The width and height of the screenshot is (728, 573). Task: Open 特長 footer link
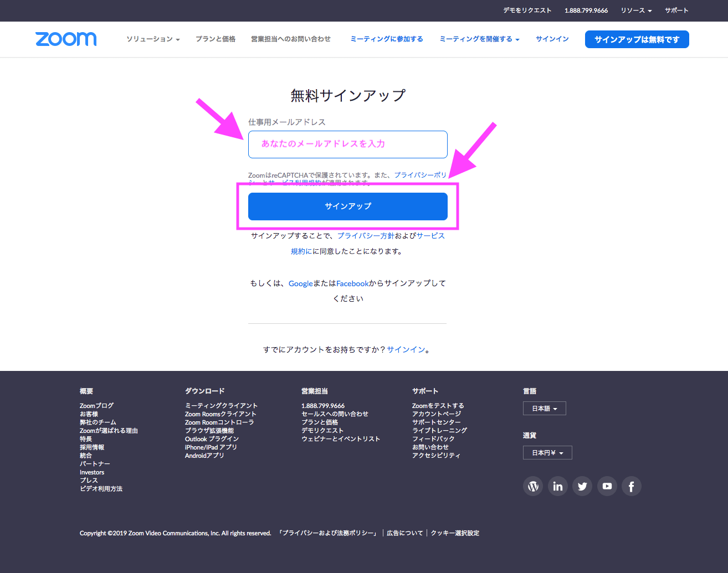pos(86,439)
